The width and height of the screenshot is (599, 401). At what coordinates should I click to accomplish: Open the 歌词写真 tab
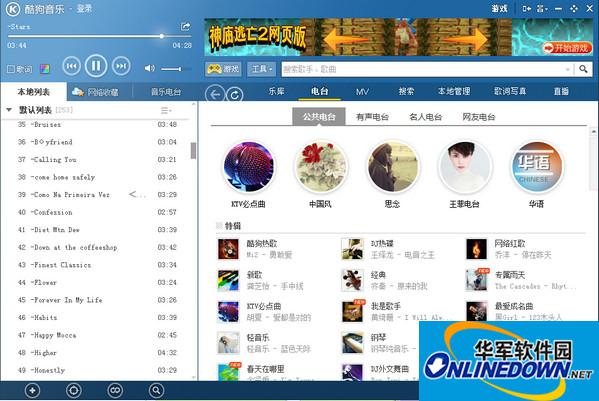[510, 91]
